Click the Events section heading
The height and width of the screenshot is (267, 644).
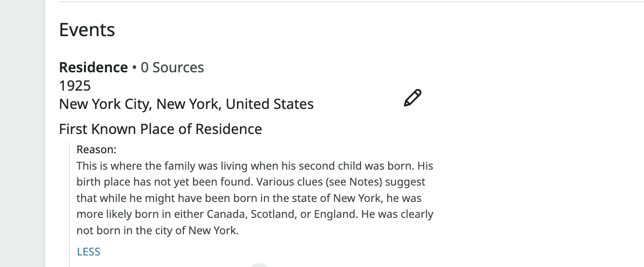[x=87, y=30]
